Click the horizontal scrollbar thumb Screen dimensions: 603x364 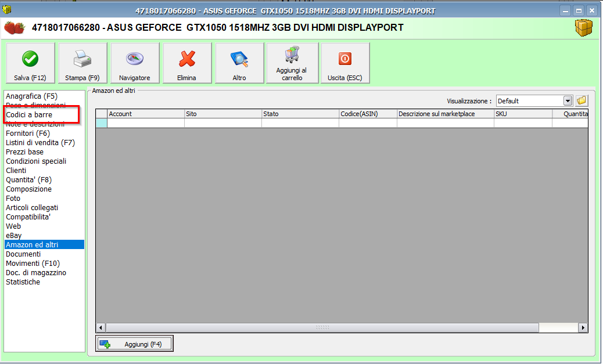[x=322, y=328]
